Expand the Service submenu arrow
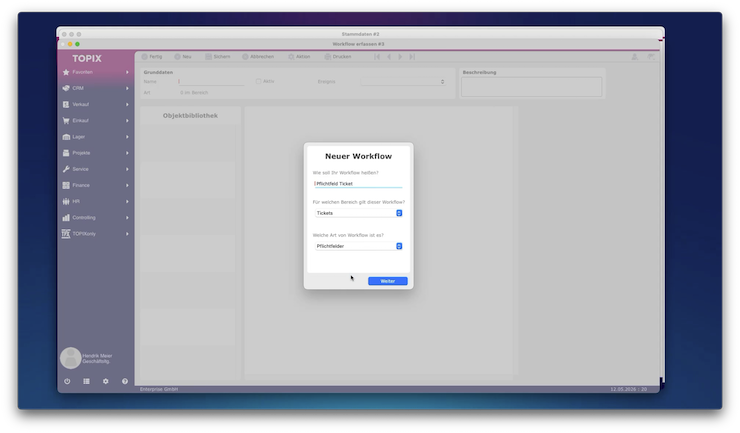This screenshot has width=740, height=433. click(127, 169)
